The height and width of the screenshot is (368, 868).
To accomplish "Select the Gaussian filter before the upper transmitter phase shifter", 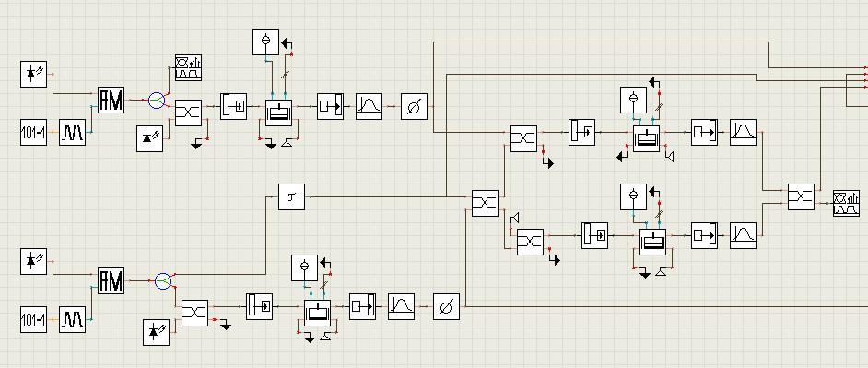I will click(369, 106).
